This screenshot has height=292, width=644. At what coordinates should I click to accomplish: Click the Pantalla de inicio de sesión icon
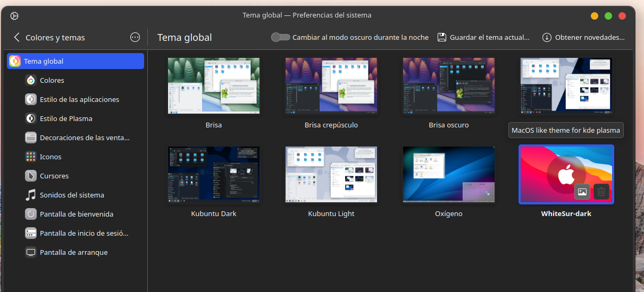(31, 233)
